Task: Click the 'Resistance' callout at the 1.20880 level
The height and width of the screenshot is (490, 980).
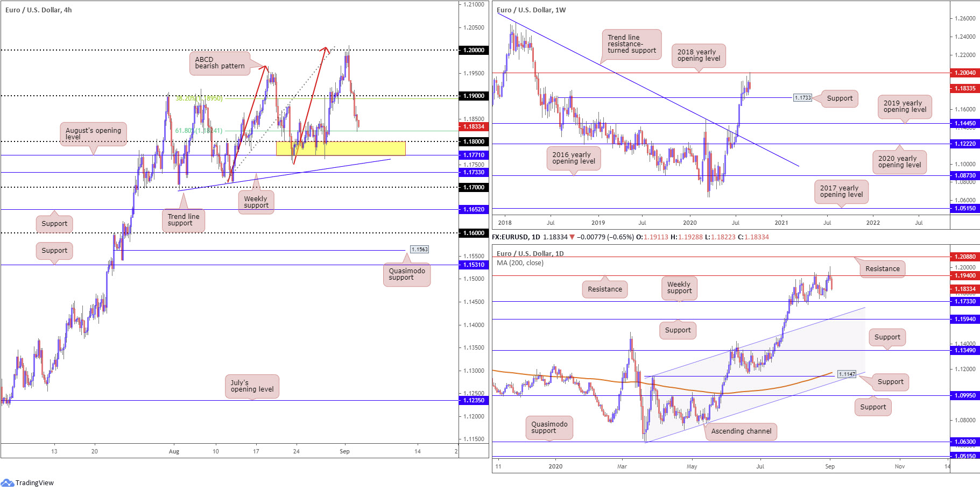Action: tap(882, 269)
